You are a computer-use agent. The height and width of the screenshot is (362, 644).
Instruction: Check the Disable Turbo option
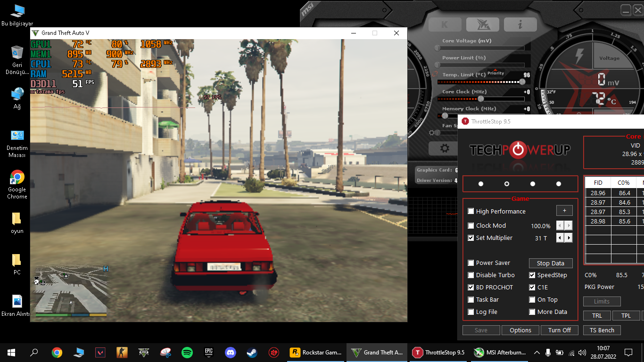(471, 275)
